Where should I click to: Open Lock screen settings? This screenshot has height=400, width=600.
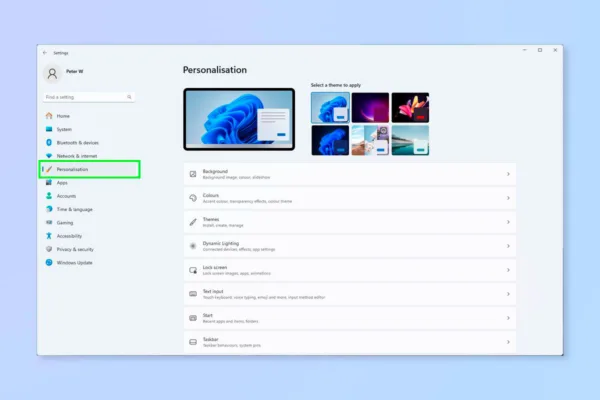click(x=350, y=270)
